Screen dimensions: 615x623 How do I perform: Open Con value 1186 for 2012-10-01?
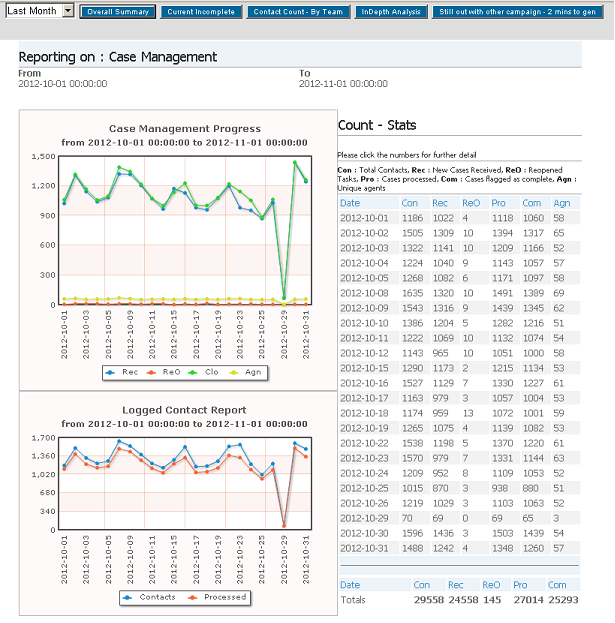(x=412, y=217)
